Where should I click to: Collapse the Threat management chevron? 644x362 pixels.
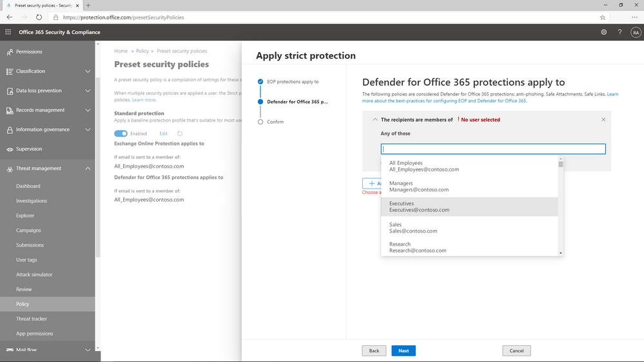88,169
